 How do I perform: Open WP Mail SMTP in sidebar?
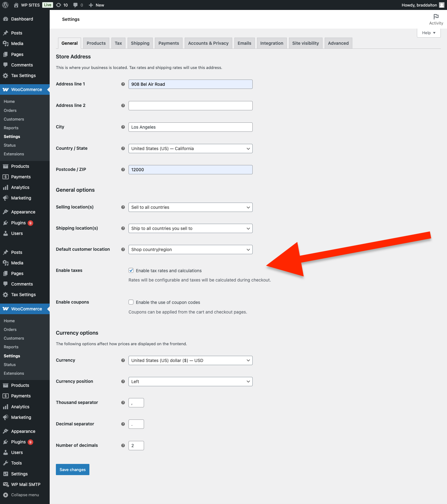pos(25,484)
